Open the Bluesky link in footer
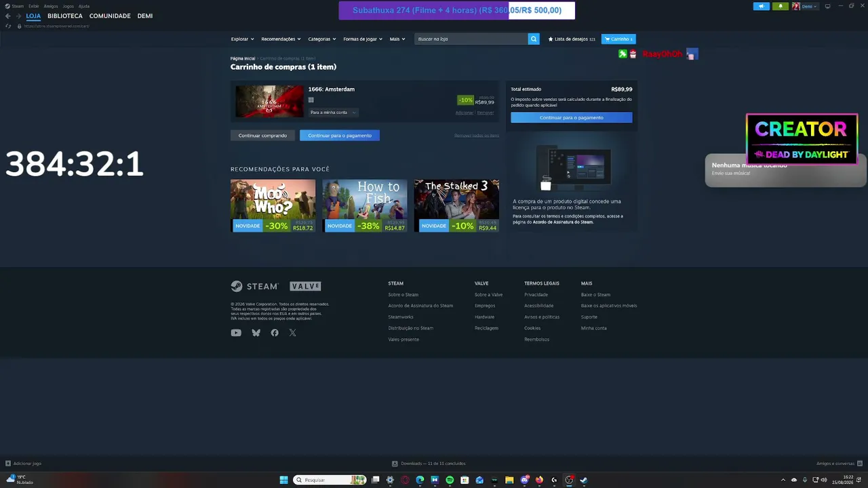 point(256,333)
